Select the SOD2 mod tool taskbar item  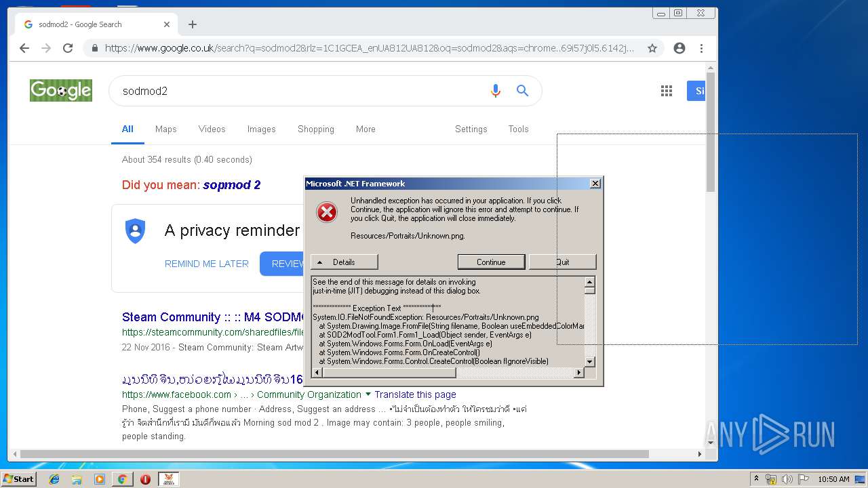point(169,479)
